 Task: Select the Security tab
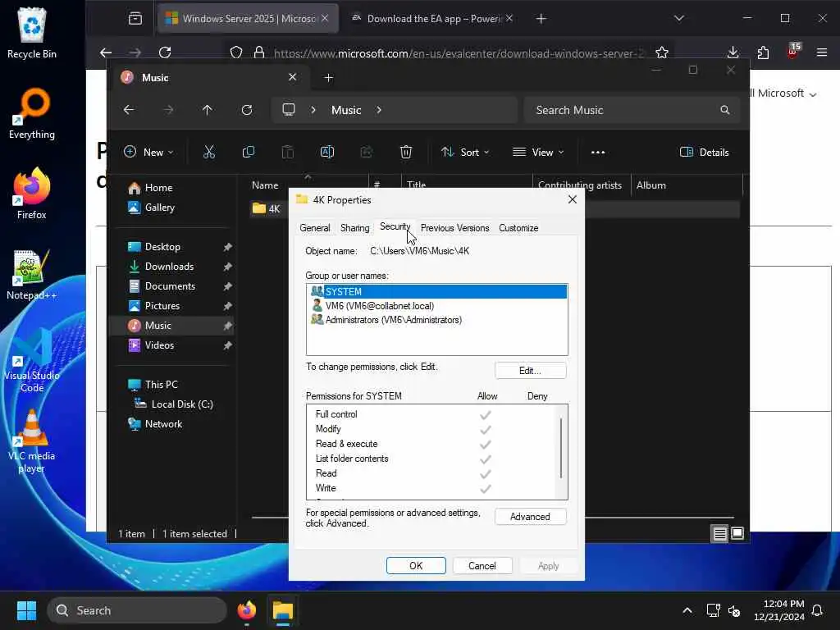click(395, 226)
